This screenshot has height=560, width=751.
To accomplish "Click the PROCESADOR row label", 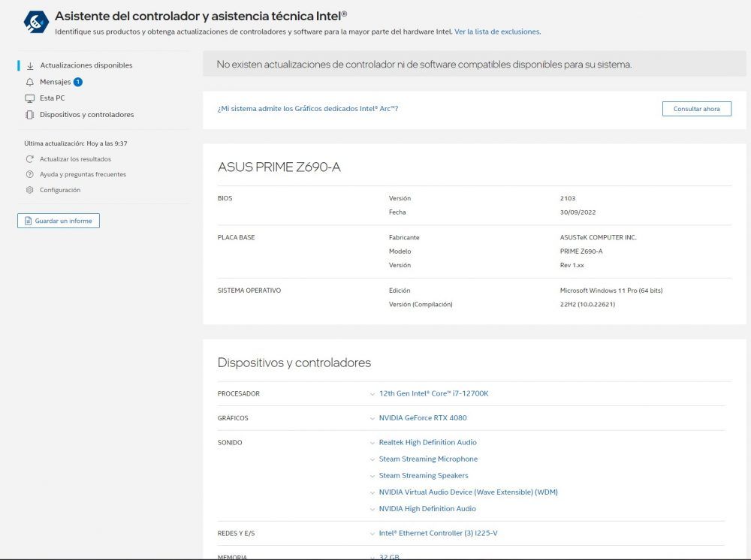I will coord(239,393).
